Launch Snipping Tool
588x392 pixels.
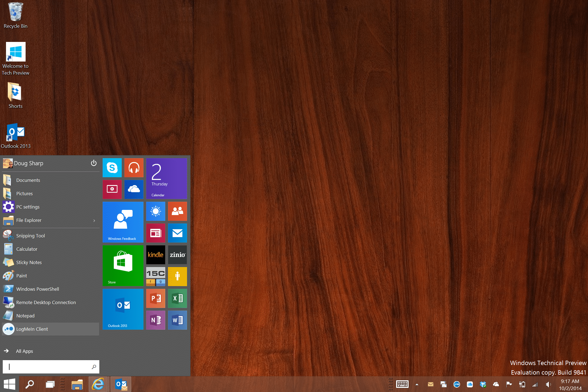point(51,236)
